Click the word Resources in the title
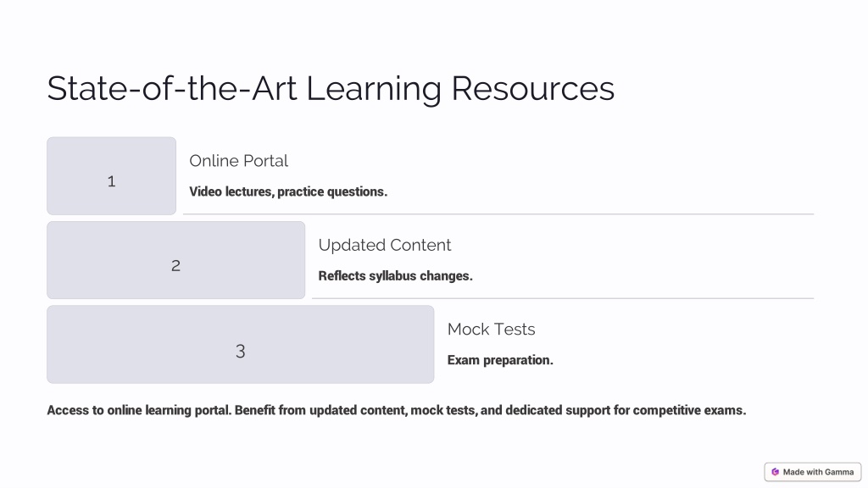 point(533,88)
